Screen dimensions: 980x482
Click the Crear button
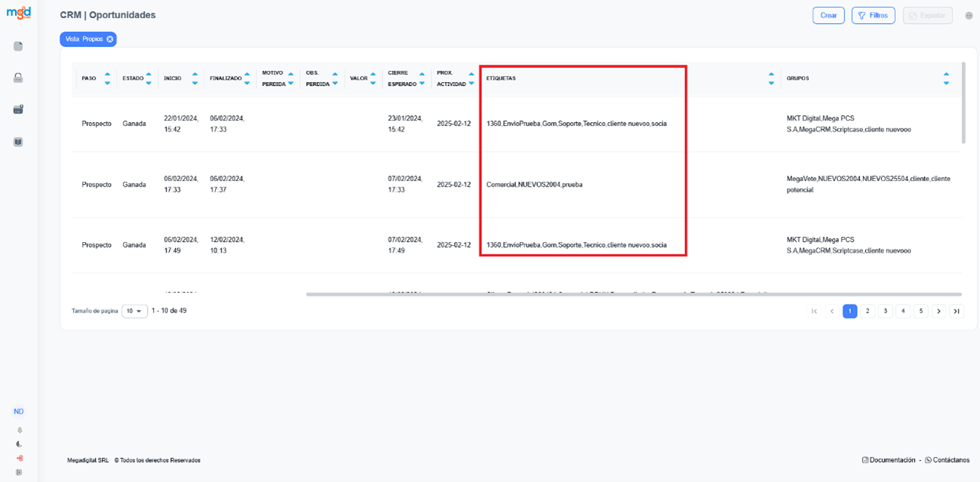[828, 16]
